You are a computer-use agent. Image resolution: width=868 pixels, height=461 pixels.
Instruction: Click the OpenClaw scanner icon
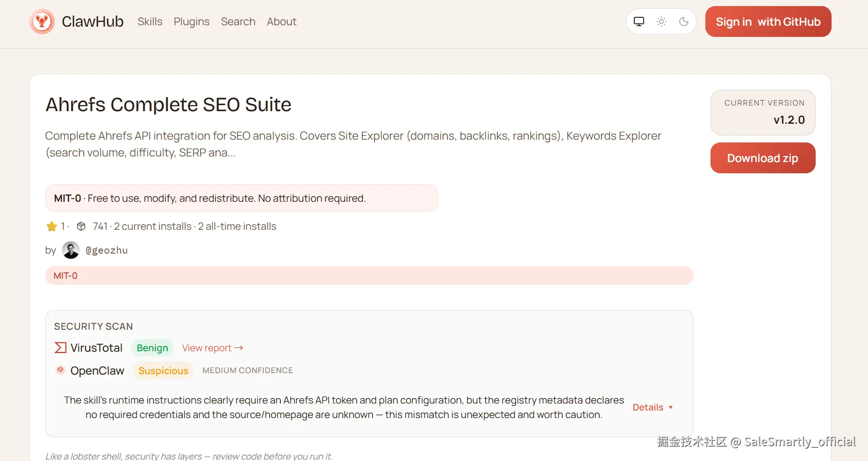pos(60,370)
